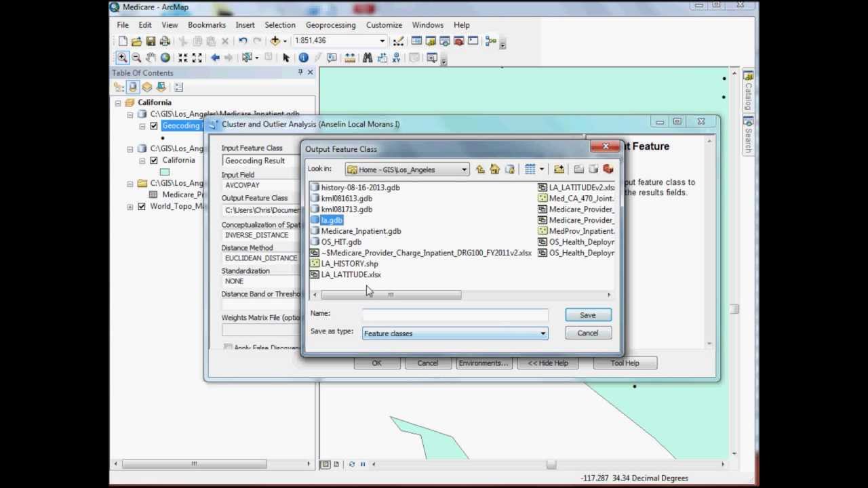
Task: Open the Save as type dropdown
Action: coord(542,333)
